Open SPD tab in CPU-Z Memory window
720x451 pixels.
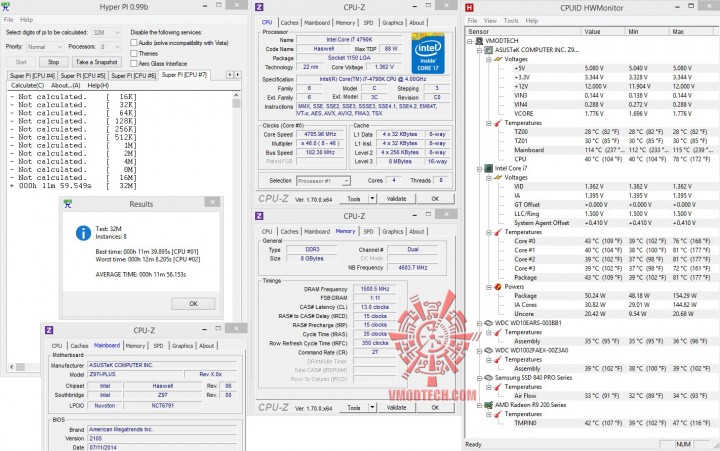coord(368,231)
